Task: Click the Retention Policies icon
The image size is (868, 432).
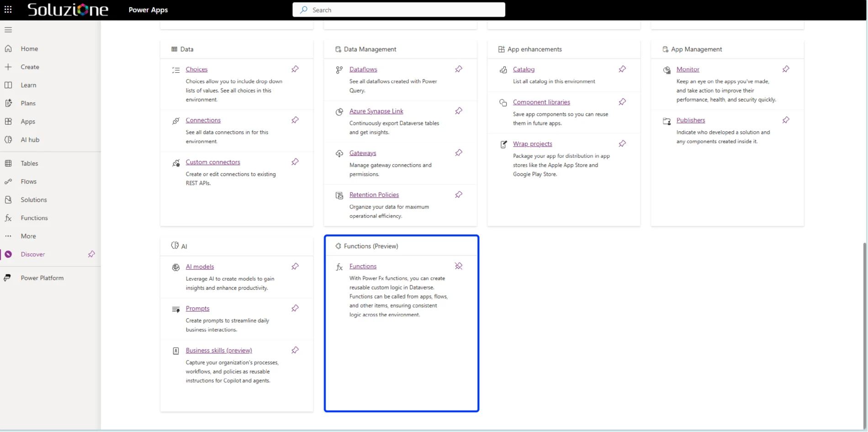Action: point(339,196)
